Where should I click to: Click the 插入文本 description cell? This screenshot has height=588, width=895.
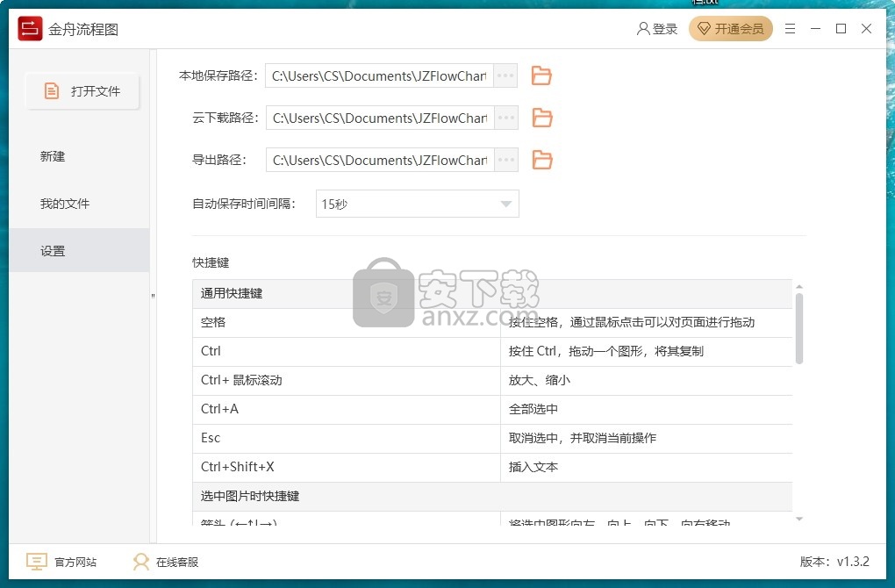647,468
